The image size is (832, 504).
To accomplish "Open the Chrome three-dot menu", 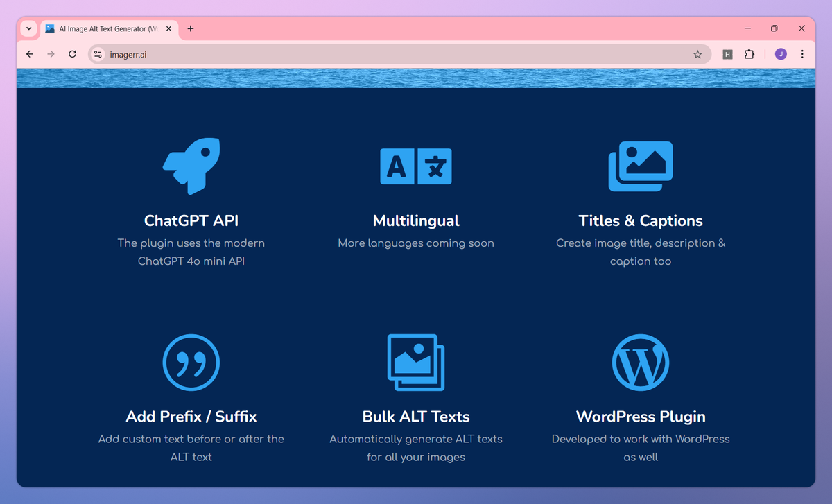I will [802, 54].
